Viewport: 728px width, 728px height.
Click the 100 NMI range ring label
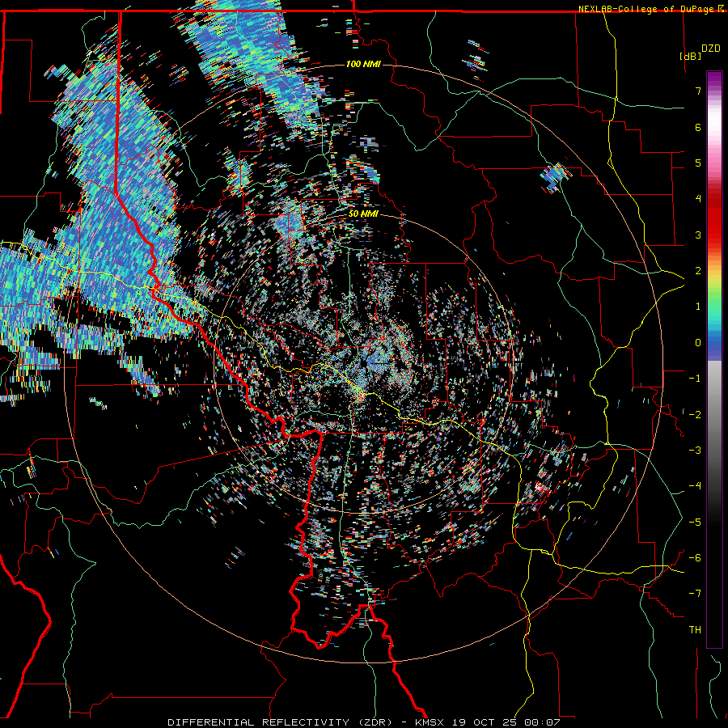[x=363, y=64]
